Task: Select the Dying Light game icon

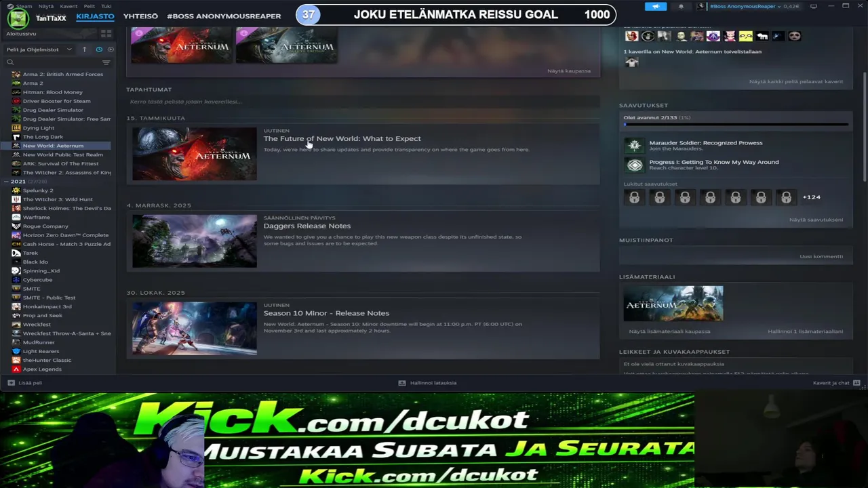Action: pos(16,127)
